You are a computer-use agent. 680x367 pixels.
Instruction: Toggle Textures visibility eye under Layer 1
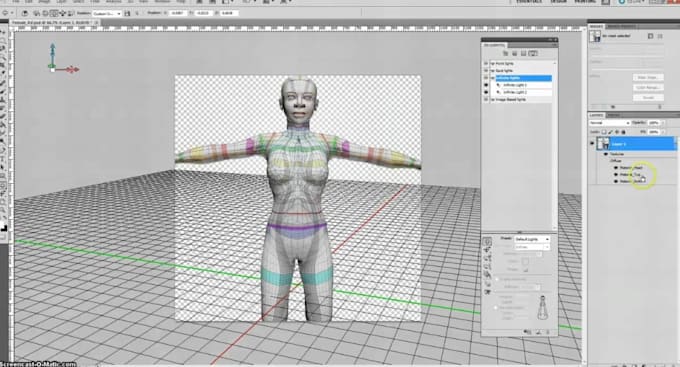(x=606, y=154)
